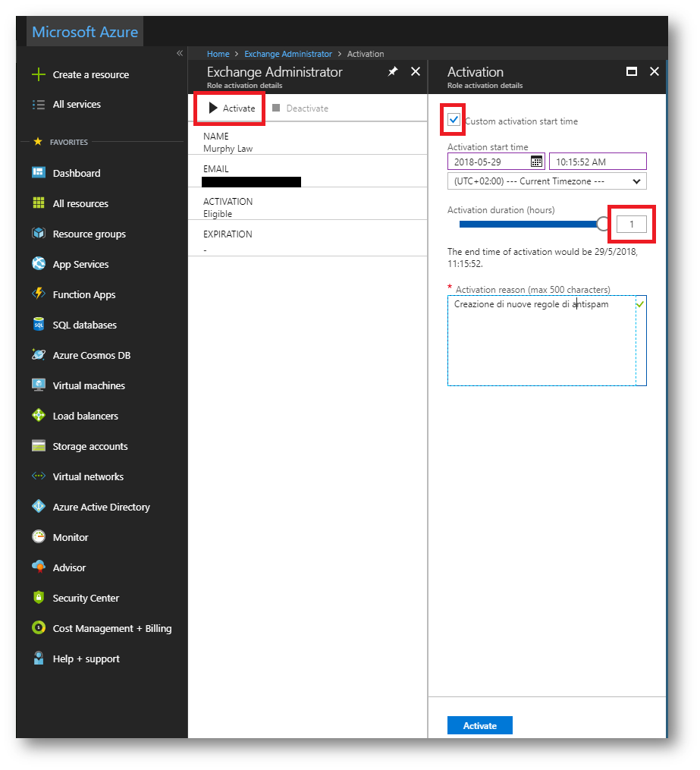Pin the Exchange Administrator blade
The image size is (700, 770).
click(x=393, y=72)
